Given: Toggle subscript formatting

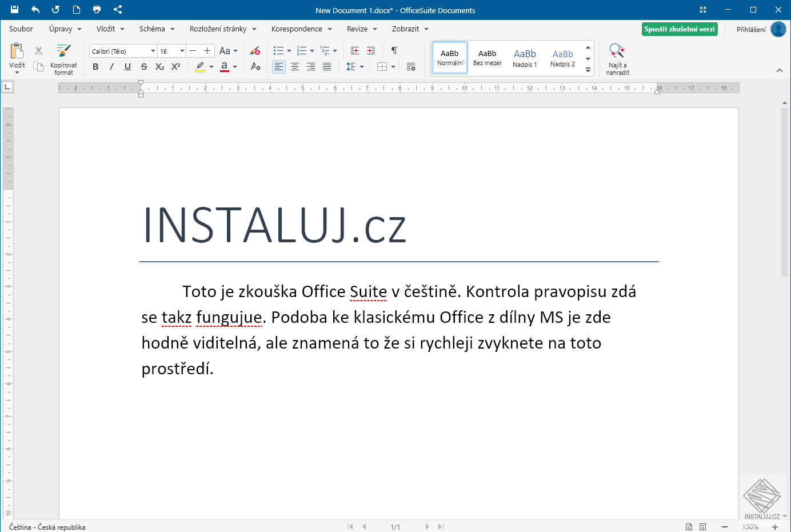Looking at the screenshot, I should click(x=159, y=66).
